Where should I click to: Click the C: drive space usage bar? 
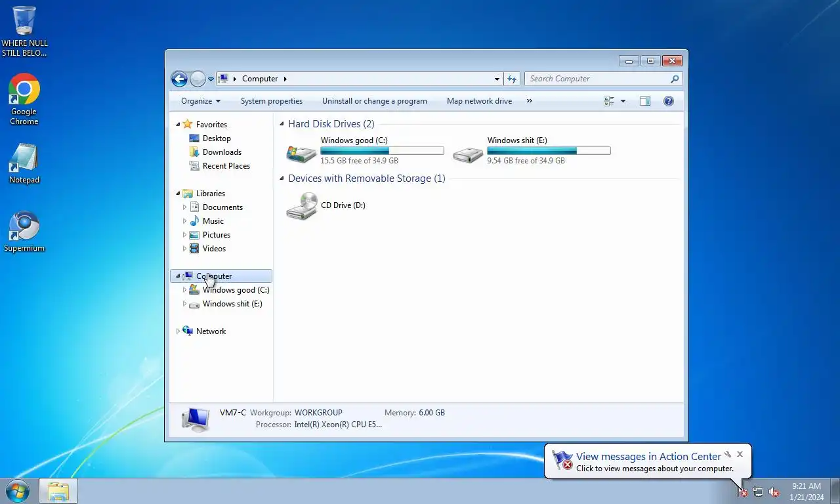point(382,150)
